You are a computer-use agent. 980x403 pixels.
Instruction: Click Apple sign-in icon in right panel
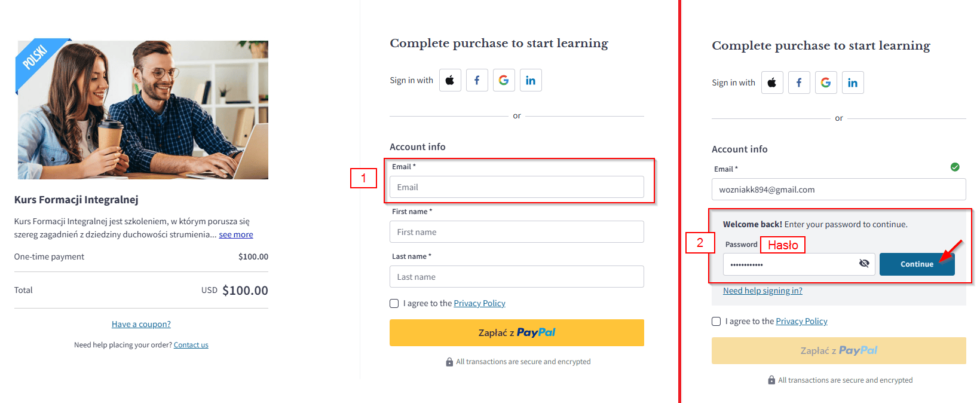pyautogui.click(x=772, y=83)
